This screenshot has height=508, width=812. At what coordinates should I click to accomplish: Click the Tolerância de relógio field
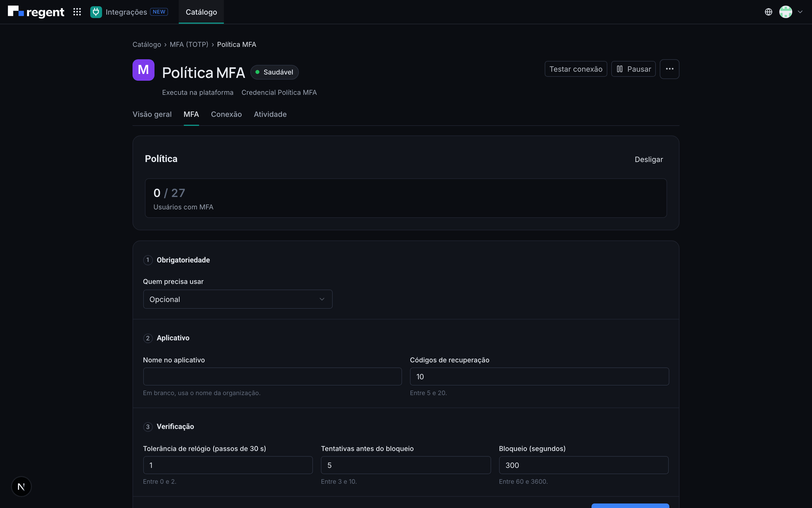coord(228,465)
